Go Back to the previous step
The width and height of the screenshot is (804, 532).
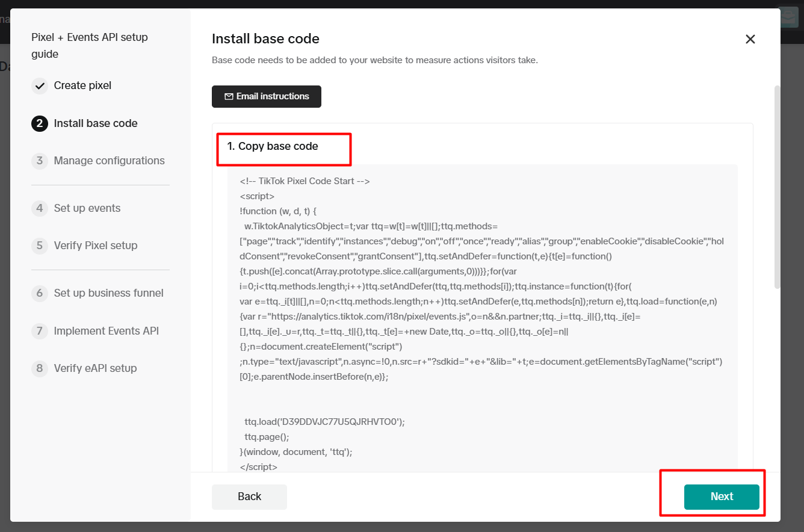coord(249,496)
